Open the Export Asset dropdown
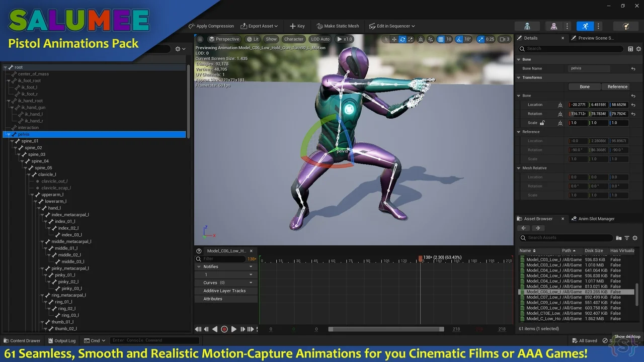This screenshot has height=362, width=644. click(260, 26)
